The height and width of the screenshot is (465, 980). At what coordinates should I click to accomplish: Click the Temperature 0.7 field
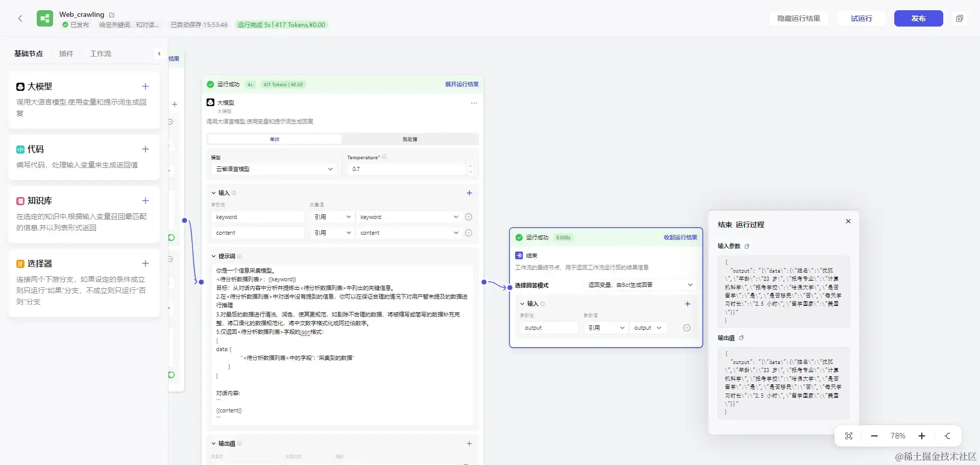(x=407, y=169)
